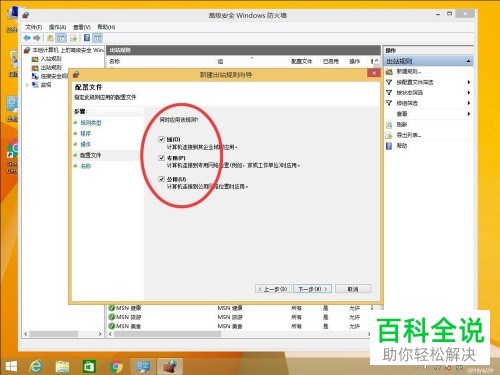
Task: Open File Explorer from taskbar
Action: [x=62, y=366]
